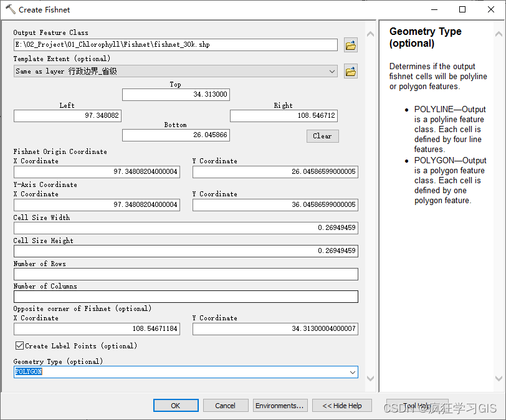The image size is (506, 420).
Task: Click the Bottom extent field
Action: point(176,135)
